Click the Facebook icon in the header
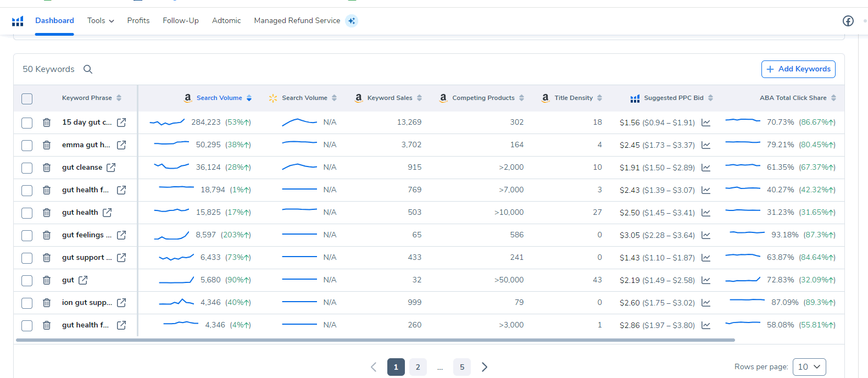Viewport: 868px width, 378px height. [x=848, y=21]
